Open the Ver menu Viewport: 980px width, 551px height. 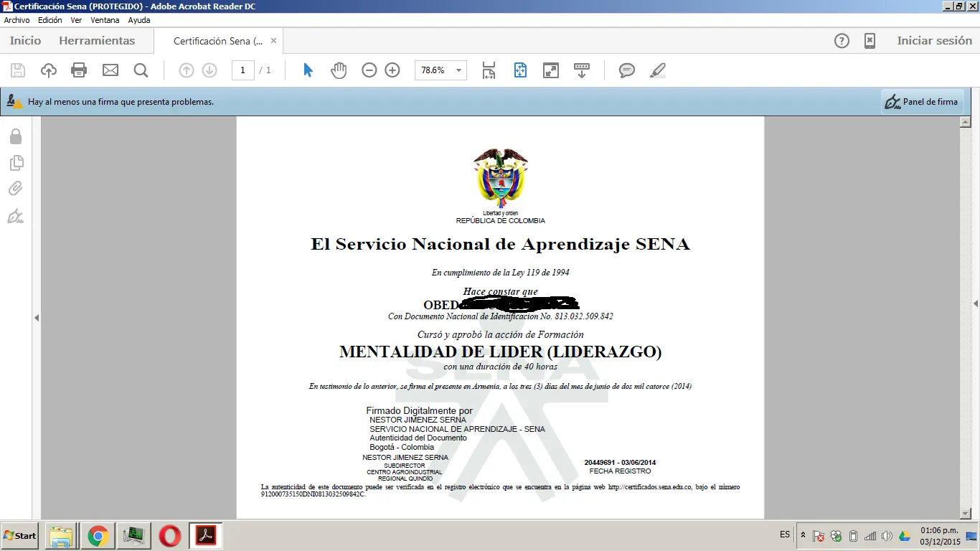76,20
